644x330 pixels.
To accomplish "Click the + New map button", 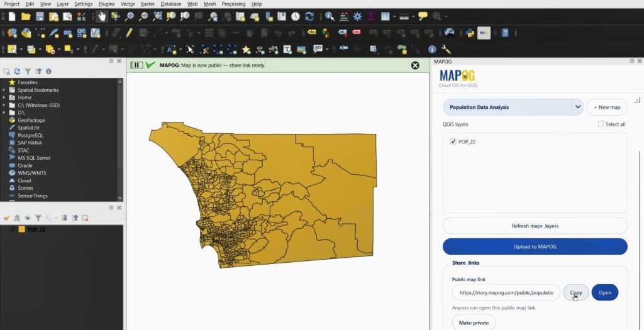I will pos(607,107).
